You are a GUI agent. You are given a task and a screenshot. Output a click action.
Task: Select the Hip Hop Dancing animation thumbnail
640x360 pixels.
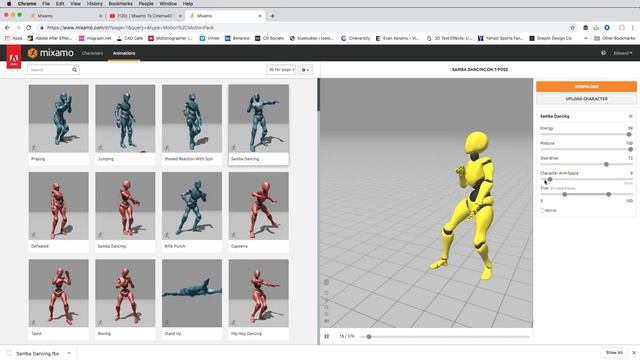click(x=258, y=293)
